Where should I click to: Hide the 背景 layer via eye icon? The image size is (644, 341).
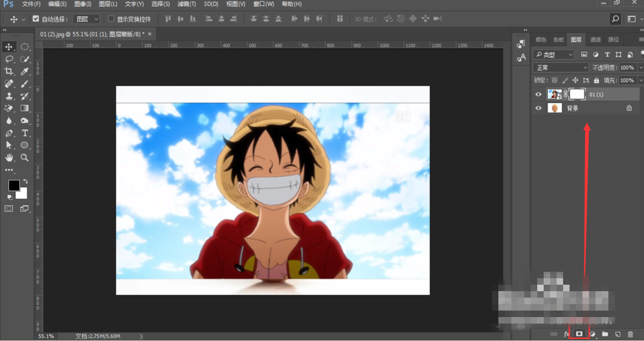(538, 109)
